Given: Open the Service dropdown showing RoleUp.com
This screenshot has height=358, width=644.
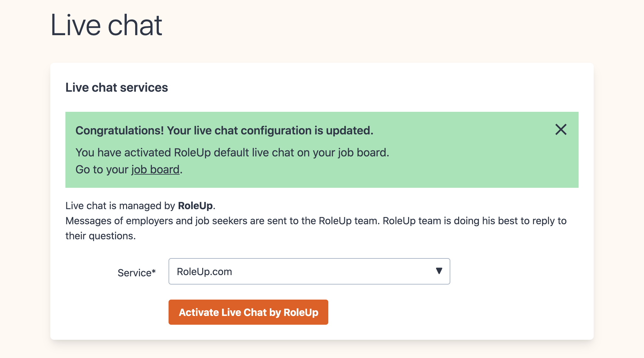Looking at the screenshot, I should 309,271.
